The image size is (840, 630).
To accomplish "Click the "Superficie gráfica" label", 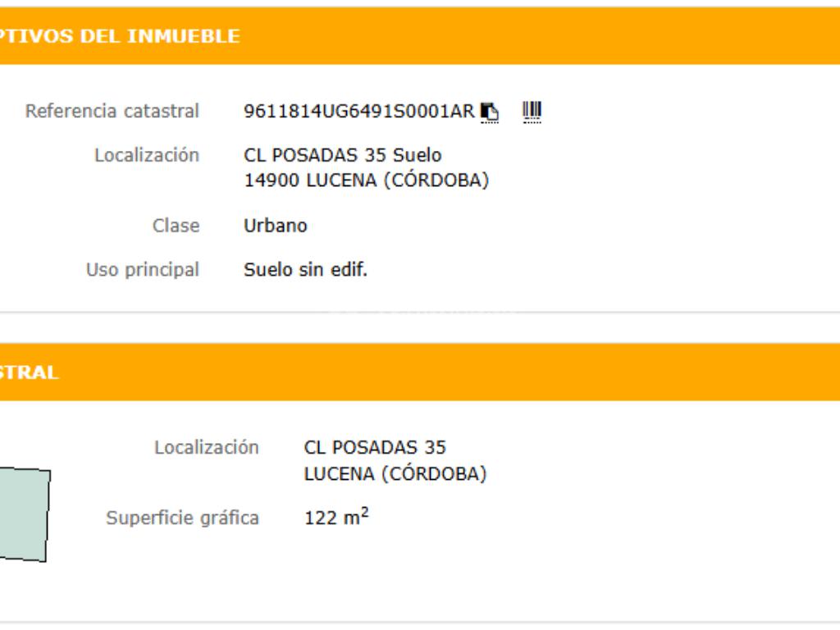I will tap(182, 518).
